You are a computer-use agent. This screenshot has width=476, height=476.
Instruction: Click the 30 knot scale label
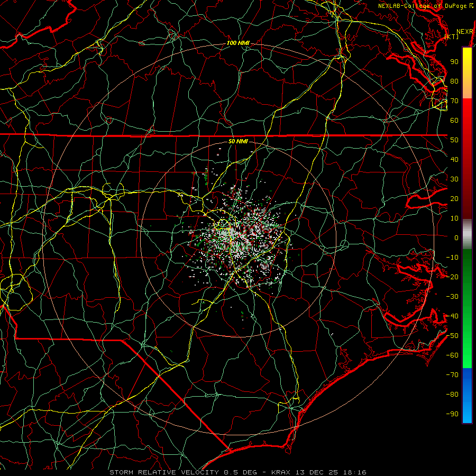click(x=454, y=179)
